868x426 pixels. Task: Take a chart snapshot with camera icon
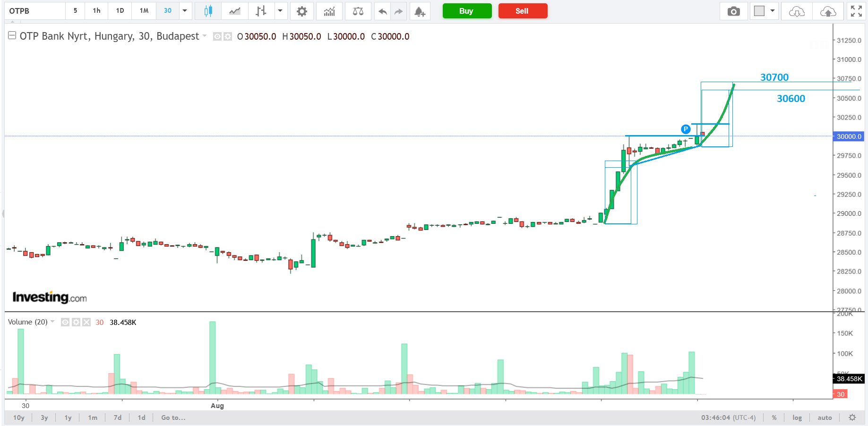coord(733,11)
